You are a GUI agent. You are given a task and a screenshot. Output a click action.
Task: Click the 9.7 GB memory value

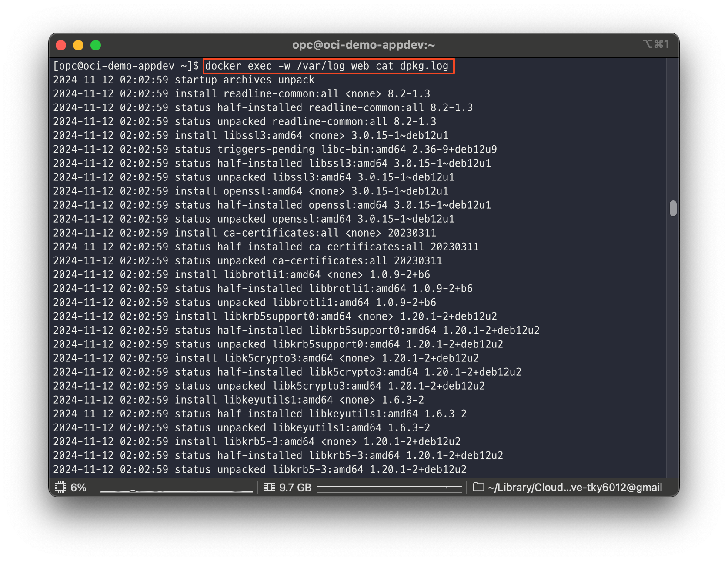(x=295, y=488)
